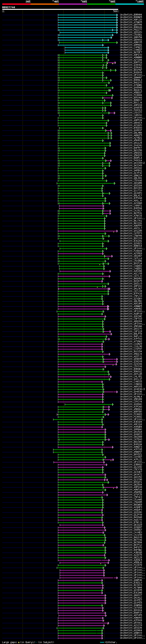Viewport: 146px width, 644px height.
Task: Select the UniRef100_B4FMY7 label
Action: (131, 148)
